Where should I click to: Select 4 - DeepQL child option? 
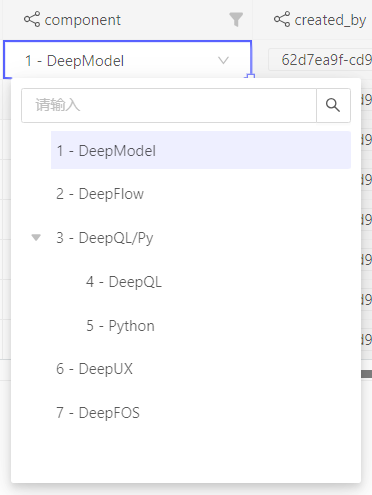124,282
